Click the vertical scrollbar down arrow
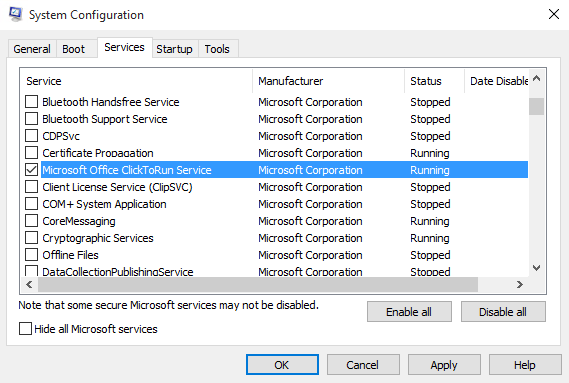Viewport: 569px width, 383px height. click(x=536, y=268)
